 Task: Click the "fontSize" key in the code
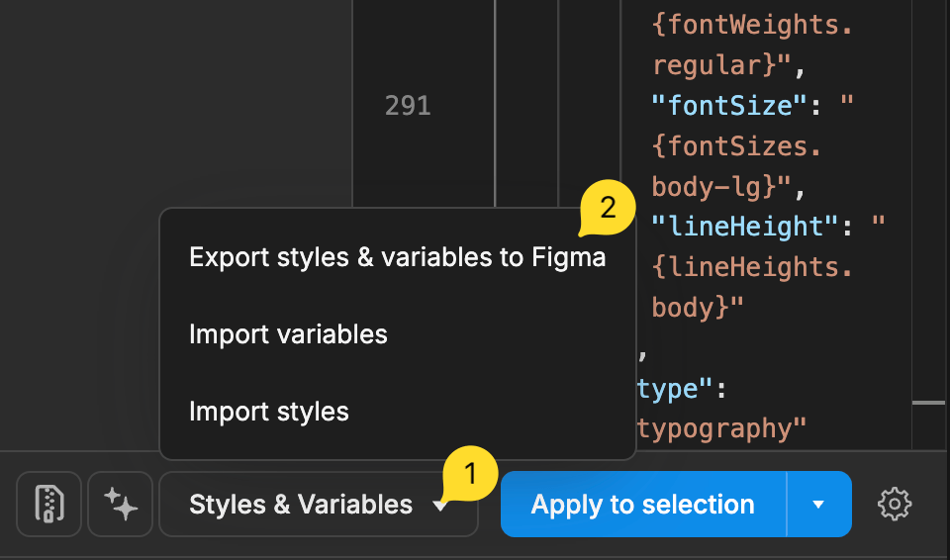(x=729, y=106)
